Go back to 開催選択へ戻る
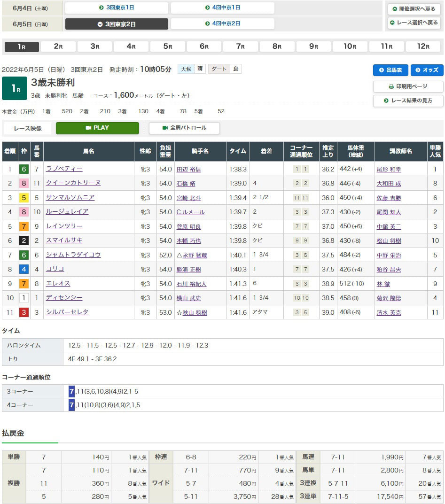Image resolution: width=445 pixels, height=504 pixels. [x=414, y=9]
